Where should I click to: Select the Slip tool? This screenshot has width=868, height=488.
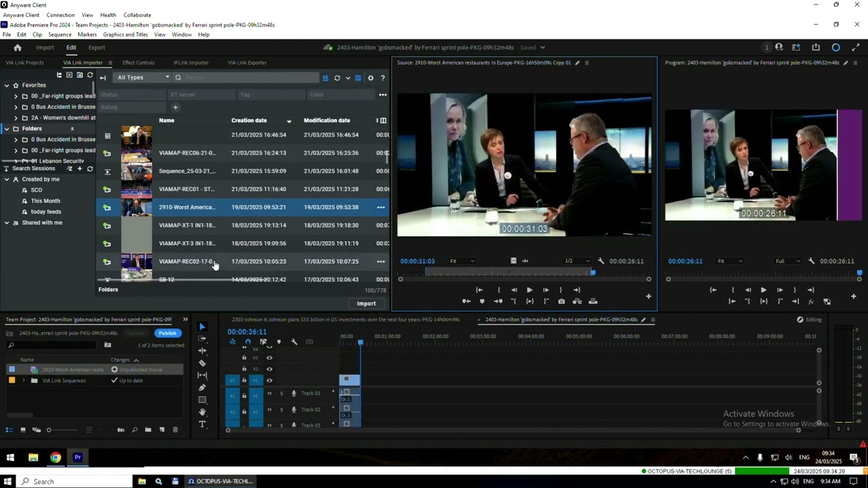click(x=202, y=375)
